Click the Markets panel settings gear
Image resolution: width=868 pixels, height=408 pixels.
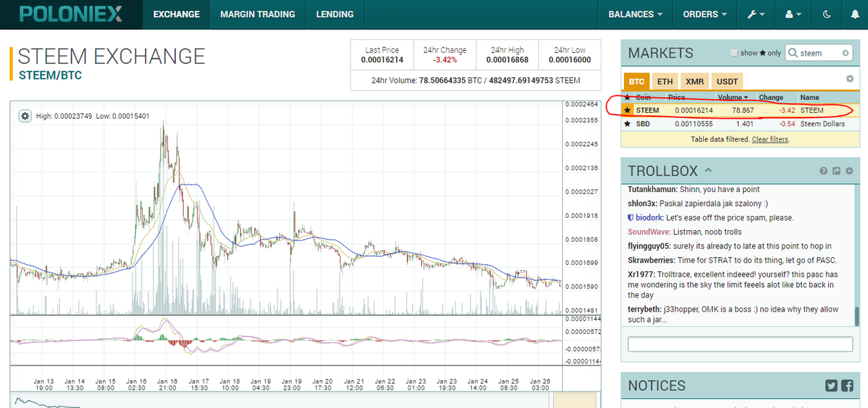[x=850, y=79]
